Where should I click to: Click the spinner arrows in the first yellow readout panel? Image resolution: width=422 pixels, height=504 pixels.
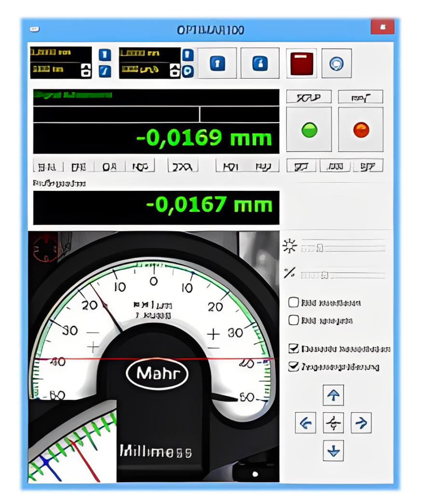coord(86,70)
